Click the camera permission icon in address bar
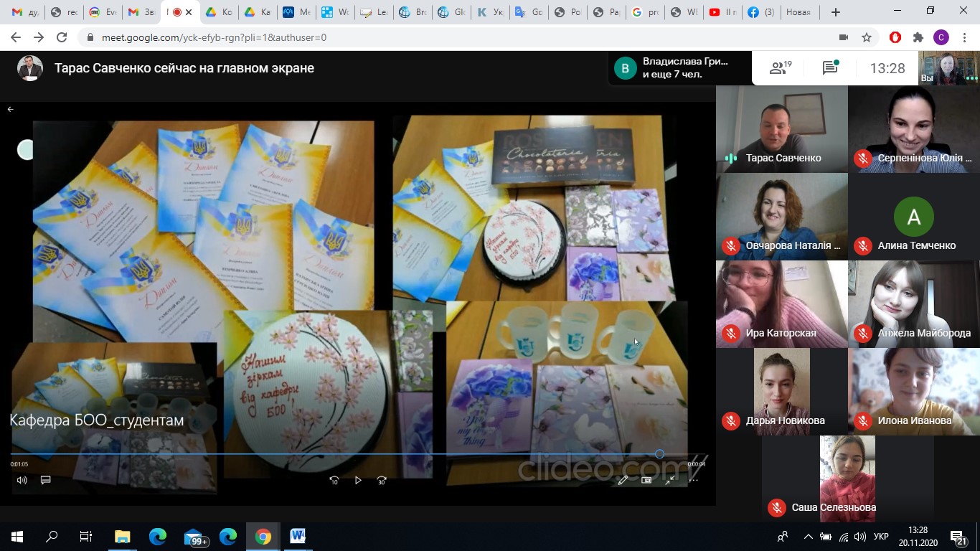This screenshot has width=980, height=551. point(844,37)
